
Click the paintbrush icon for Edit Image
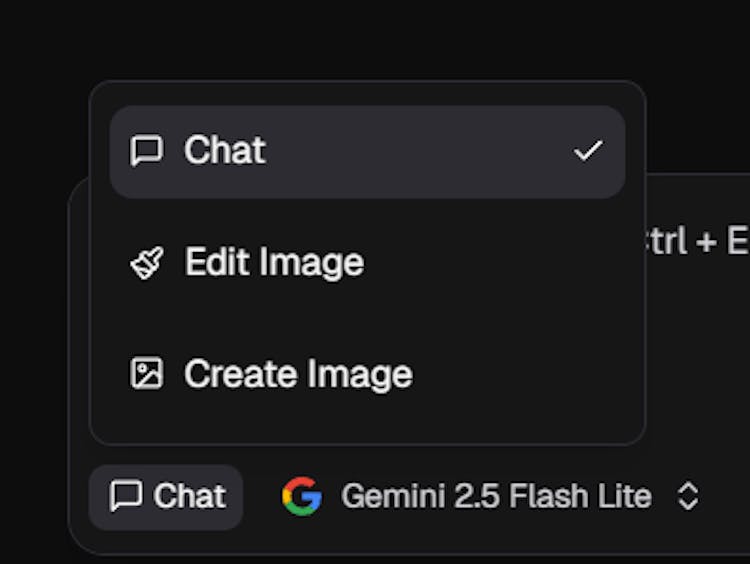tap(146, 263)
